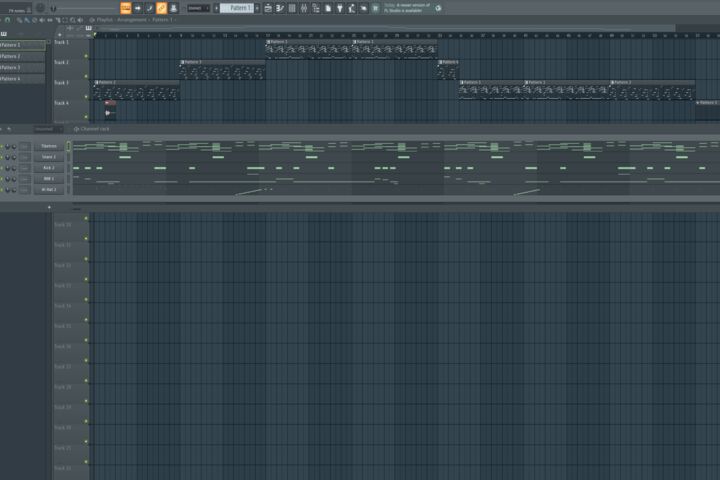
Task: Open the Mixer view icon
Action: point(304,8)
